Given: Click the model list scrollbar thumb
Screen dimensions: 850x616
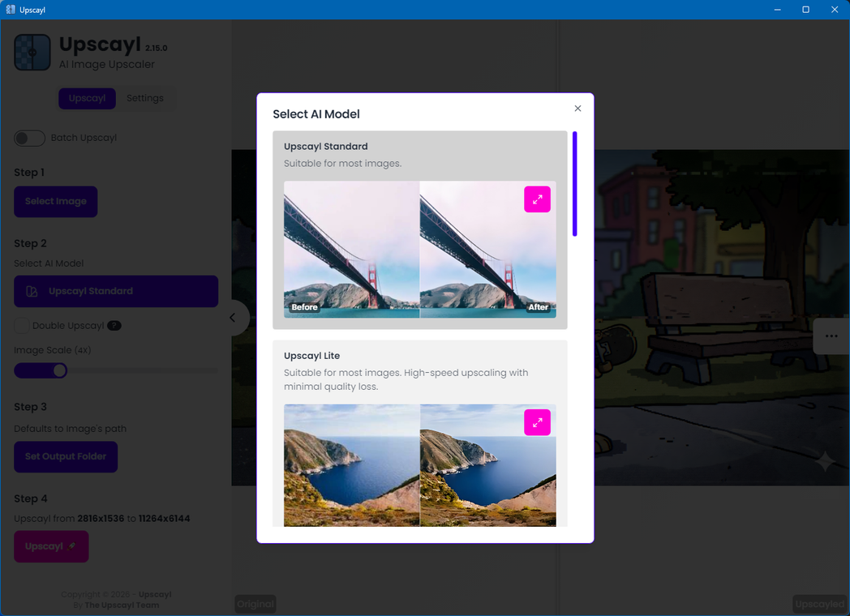Looking at the screenshot, I should click(574, 184).
